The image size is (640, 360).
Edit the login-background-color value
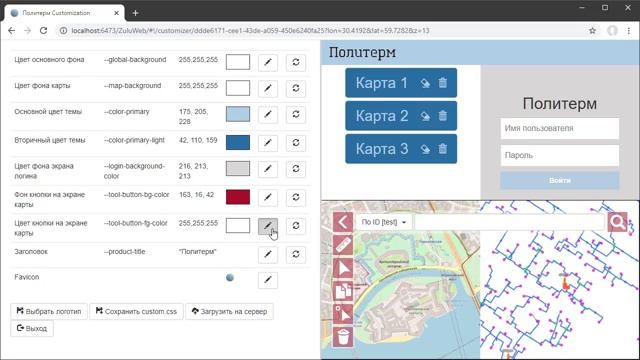(x=268, y=169)
